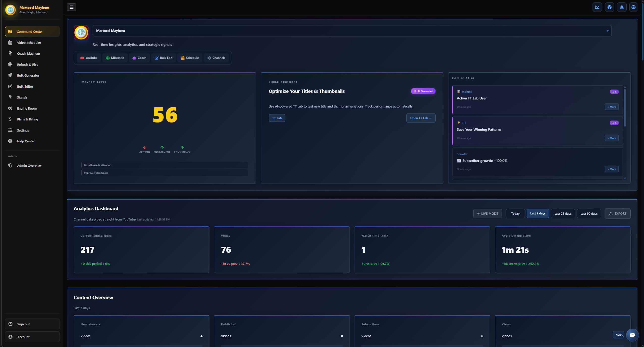
Task: Open Signals lightning icon in sidebar
Action: pos(10,97)
